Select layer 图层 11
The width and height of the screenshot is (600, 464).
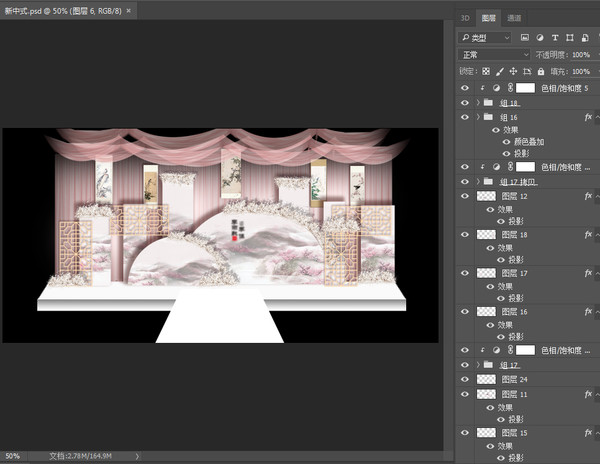tap(514, 394)
